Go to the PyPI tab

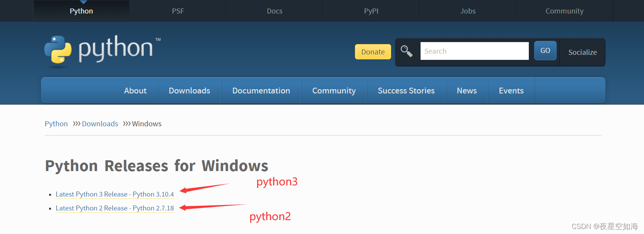(371, 11)
